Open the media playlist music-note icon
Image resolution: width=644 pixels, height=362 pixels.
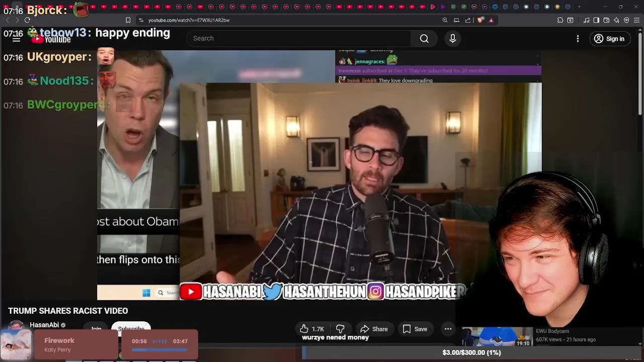(x=586, y=20)
